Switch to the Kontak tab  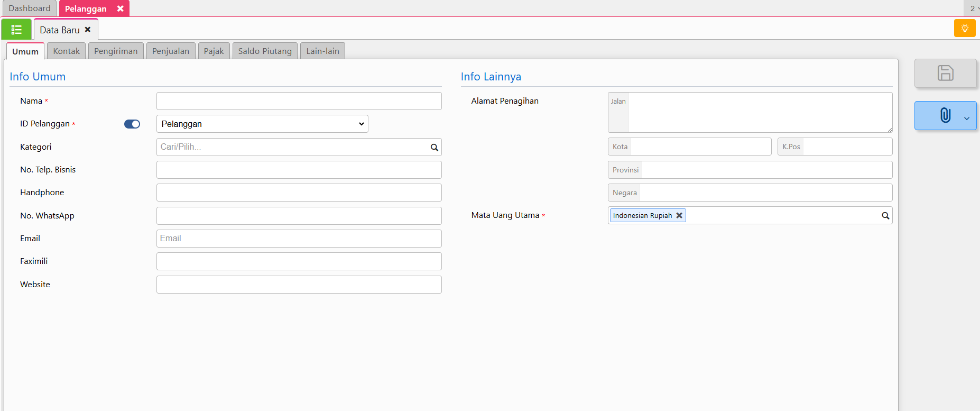pyautogui.click(x=66, y=51)
